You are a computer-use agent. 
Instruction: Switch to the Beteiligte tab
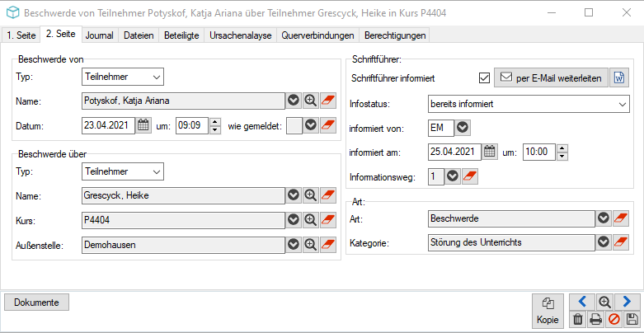coord(181,35)
